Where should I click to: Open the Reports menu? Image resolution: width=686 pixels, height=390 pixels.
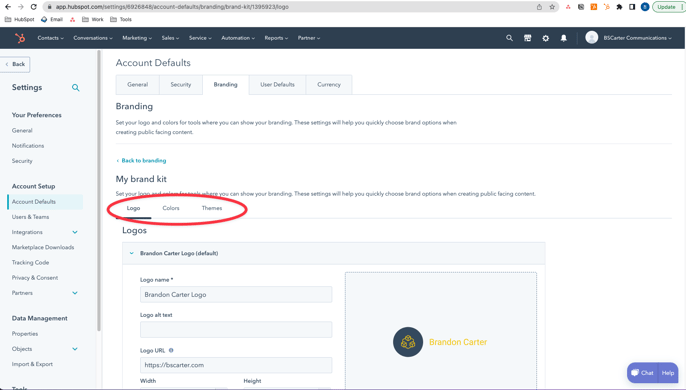pyautogui.click(x=276, y=38)
